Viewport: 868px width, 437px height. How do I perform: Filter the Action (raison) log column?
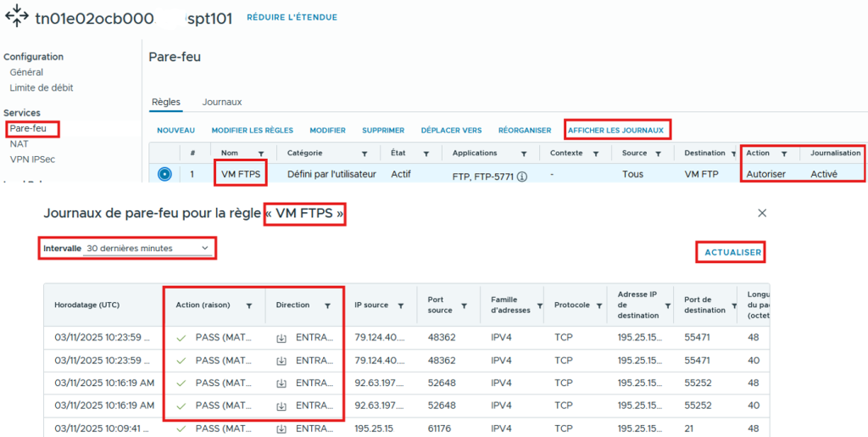pos(249,305)
